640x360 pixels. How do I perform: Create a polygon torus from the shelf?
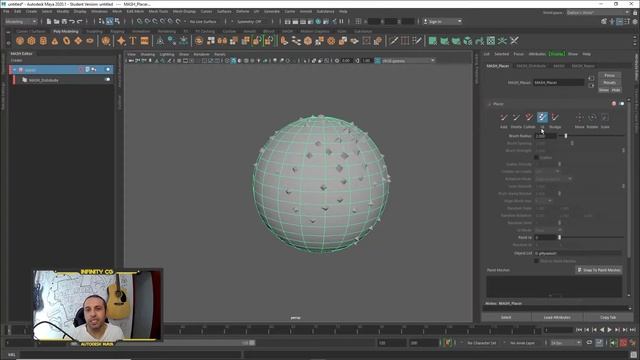point(66,41)
